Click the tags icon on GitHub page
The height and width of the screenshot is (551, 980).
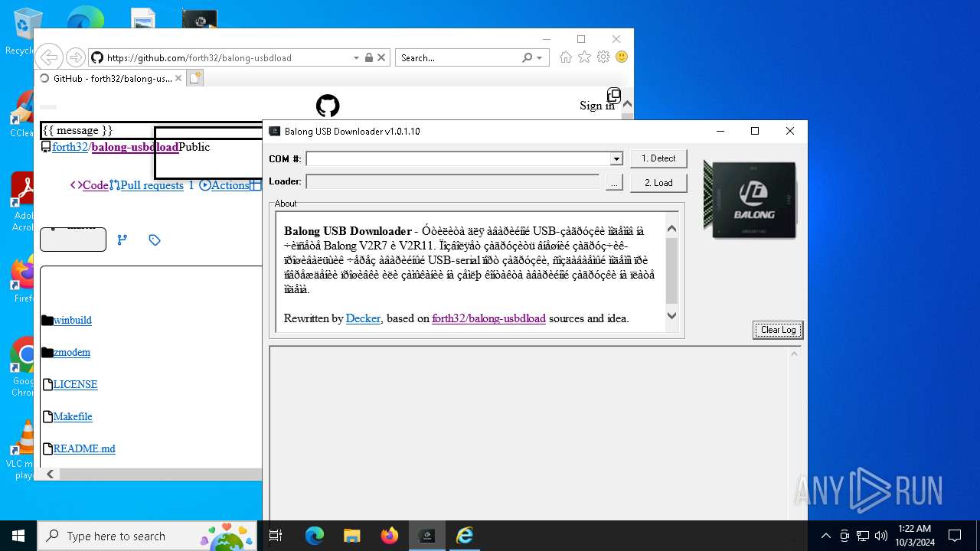(x=155, y=240)
